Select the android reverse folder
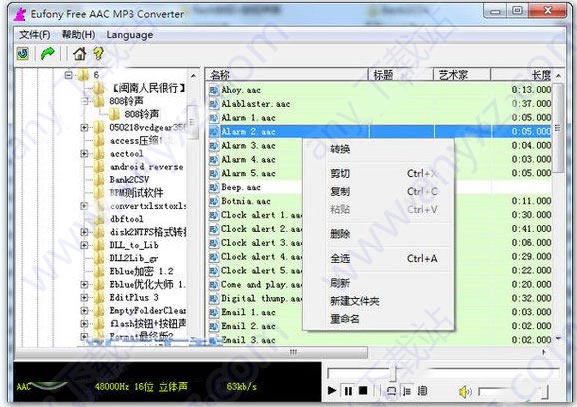 [146, 167]
